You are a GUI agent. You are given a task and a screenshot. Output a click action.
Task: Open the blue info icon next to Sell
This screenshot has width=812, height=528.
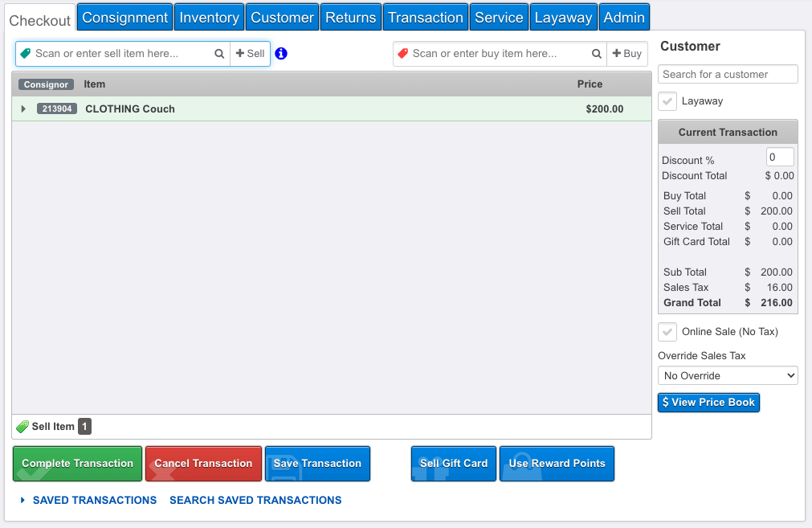click(280, 54)
